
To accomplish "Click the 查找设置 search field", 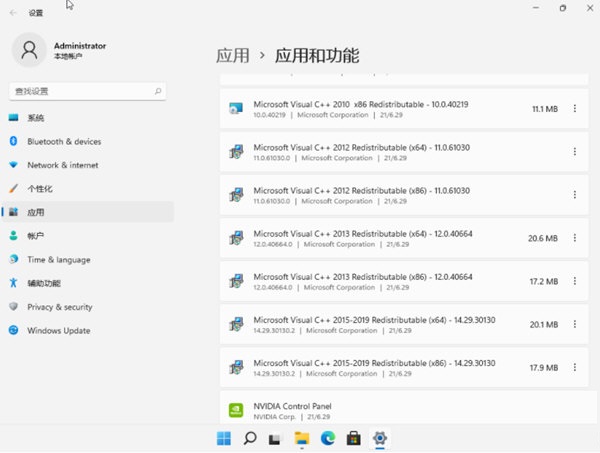I will click(x=80, y=91).
